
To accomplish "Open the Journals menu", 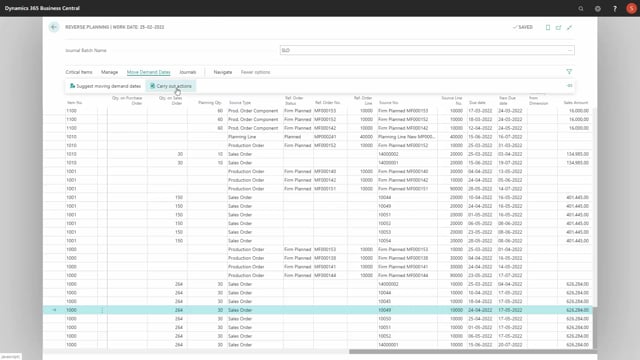I will [188, 72].
